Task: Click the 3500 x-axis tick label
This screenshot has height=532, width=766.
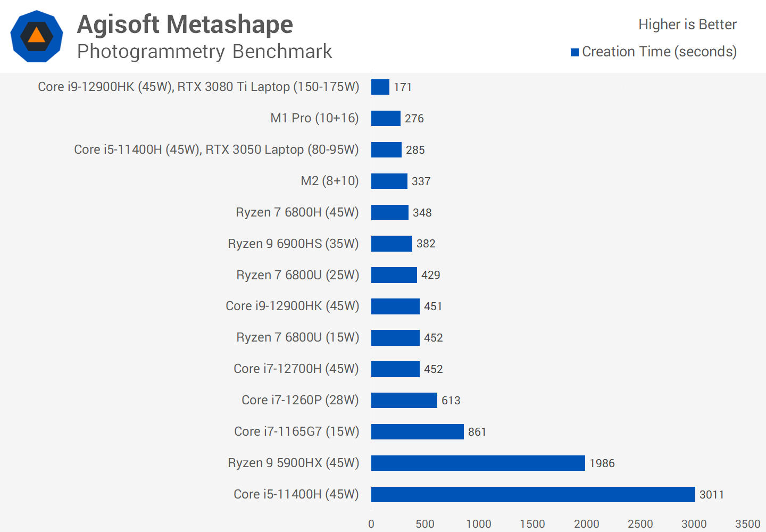Action: 747,524
